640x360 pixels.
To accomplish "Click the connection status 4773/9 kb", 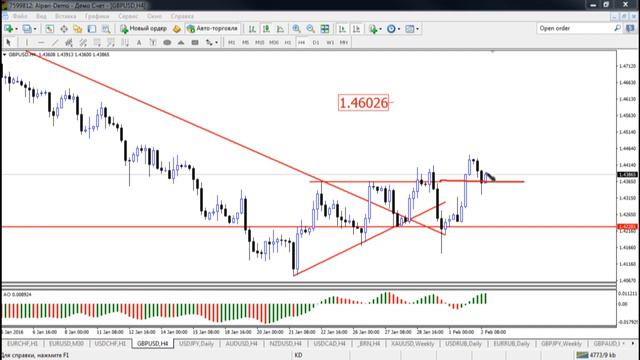I will pyautogui.click(x=596, y=356).
